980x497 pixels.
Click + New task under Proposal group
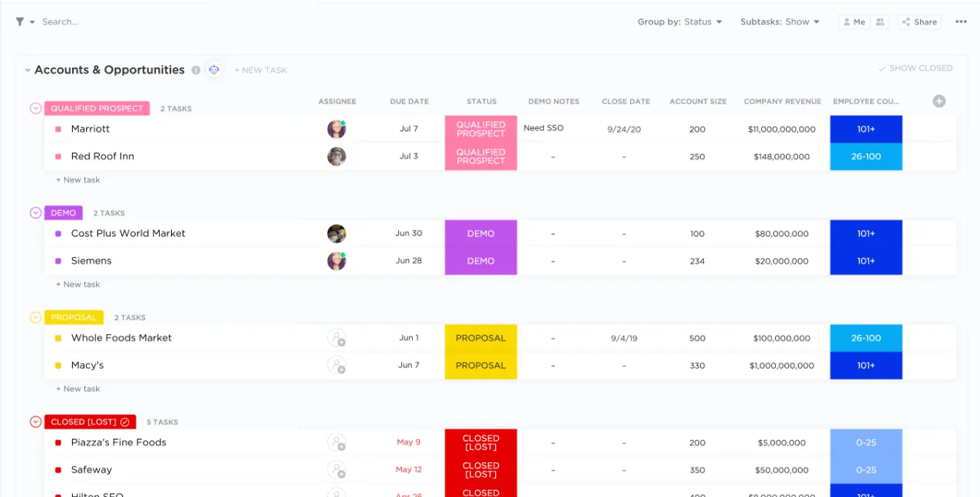tap(78, 389)
